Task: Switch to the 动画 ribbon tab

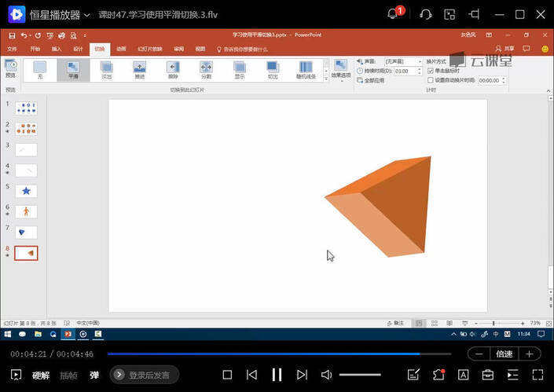Action: pyautogui.click(x=121, y=49)
